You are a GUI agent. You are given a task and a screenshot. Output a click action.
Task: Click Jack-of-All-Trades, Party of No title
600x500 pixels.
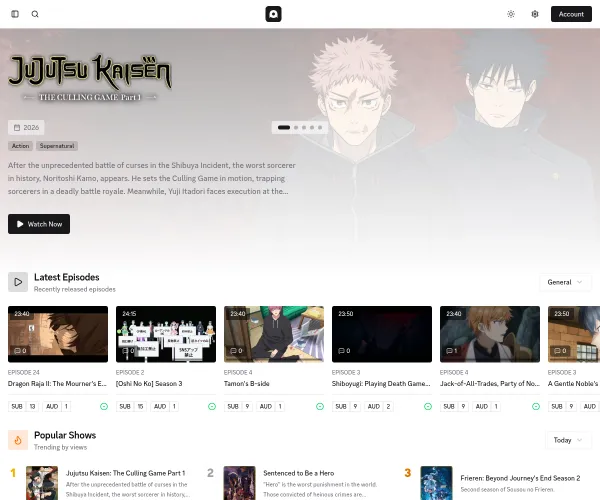[x=490, y=384]
